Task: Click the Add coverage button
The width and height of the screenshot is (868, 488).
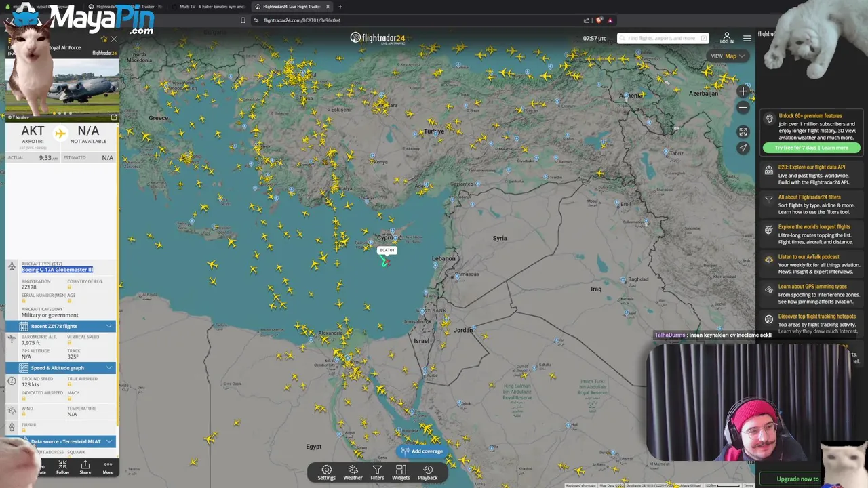Action: pos(422,451)
